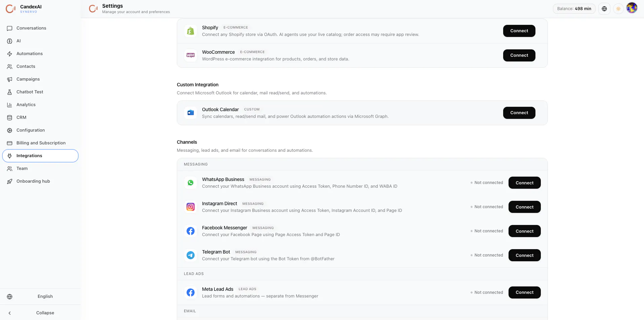Click the WhatsApp Business icon

[x=191, y=183]
